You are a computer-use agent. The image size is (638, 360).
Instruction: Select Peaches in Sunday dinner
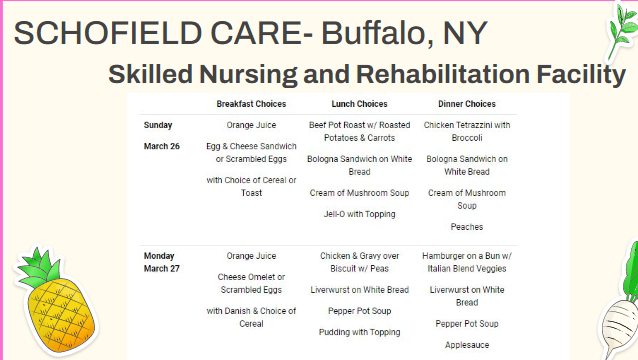(467, 227)
